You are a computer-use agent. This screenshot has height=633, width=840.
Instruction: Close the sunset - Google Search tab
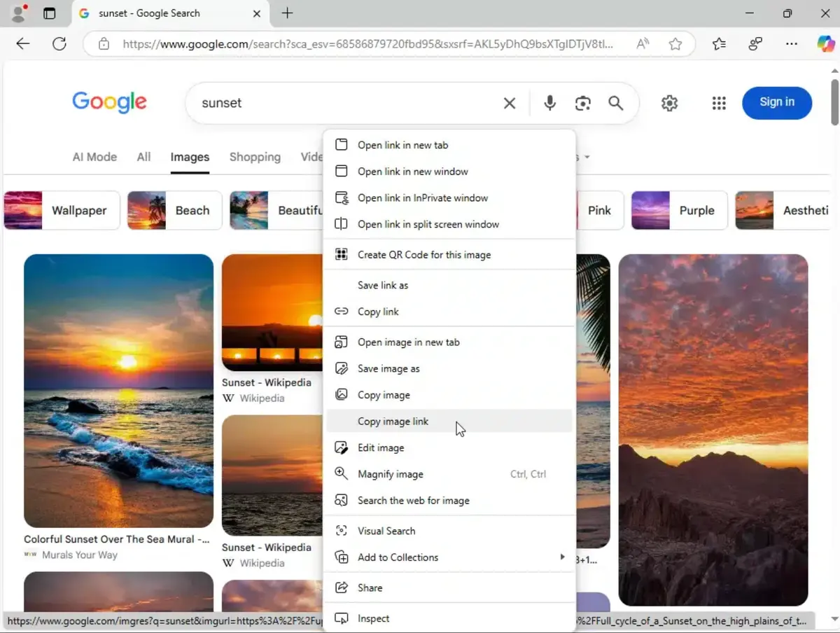256,13
